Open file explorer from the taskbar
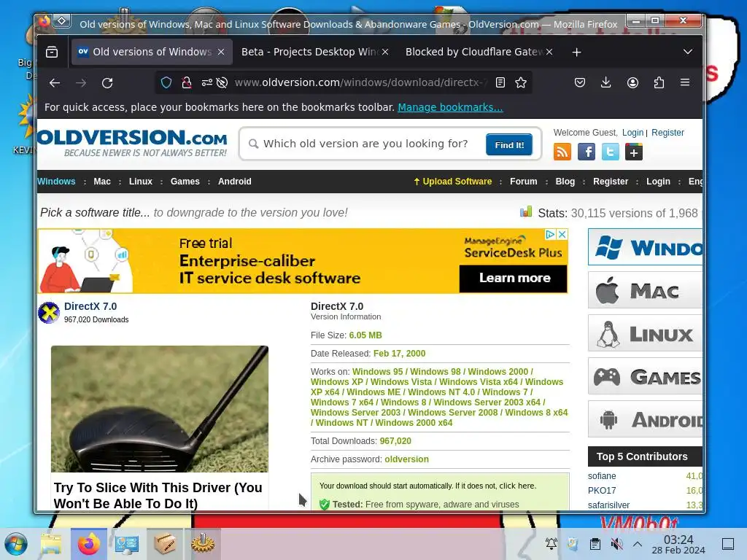The image size is (747, 560). click(51, 544)
